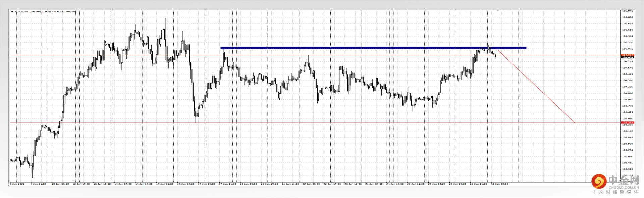Click the 16 Jun 03:00 time axis label
644x198 pixels.
[x=186, y=184]
